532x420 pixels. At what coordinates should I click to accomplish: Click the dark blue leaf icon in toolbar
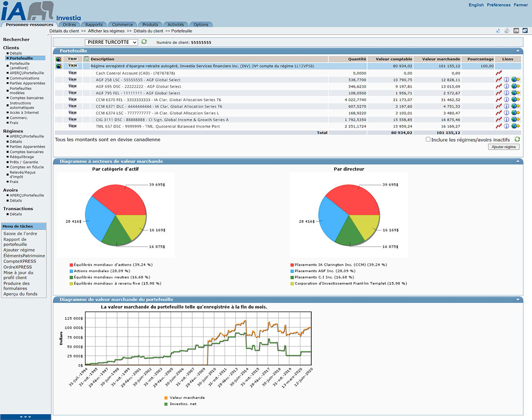[x=525, y=30]
